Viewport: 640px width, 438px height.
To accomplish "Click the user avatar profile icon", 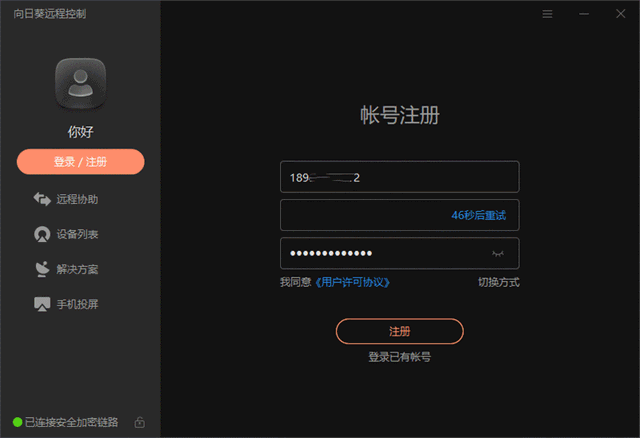I will click(x=80, y=84).
